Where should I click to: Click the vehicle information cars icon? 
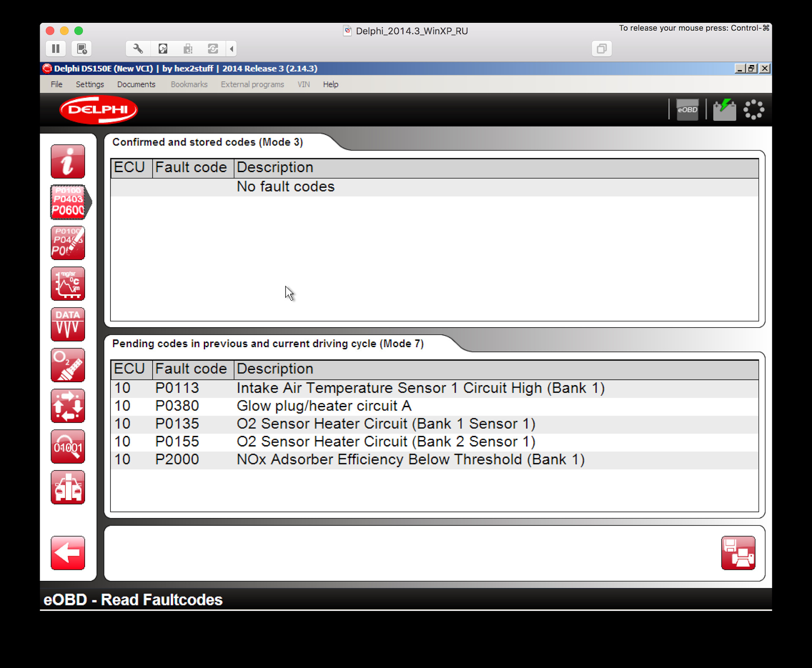click(x=68, y=487)
